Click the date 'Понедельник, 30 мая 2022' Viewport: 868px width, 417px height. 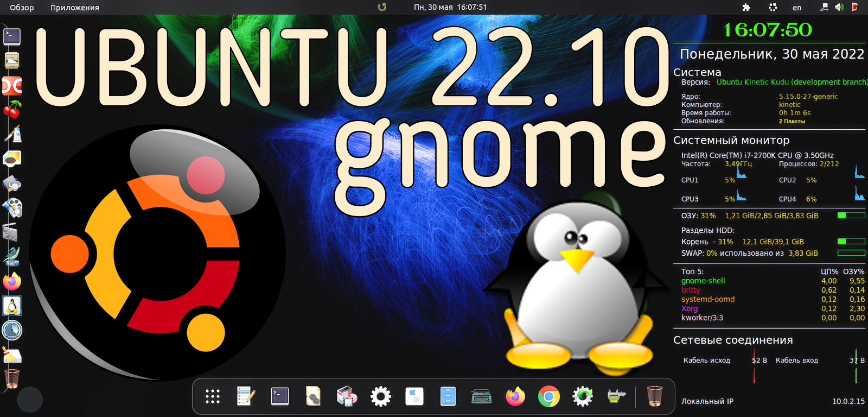pyautogui.click(x=772, y=54)
